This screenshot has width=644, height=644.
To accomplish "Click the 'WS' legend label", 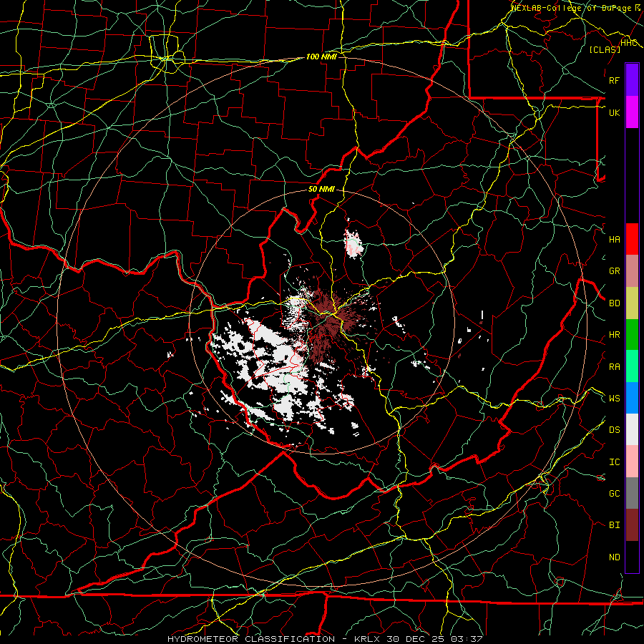I will (615, 399).
